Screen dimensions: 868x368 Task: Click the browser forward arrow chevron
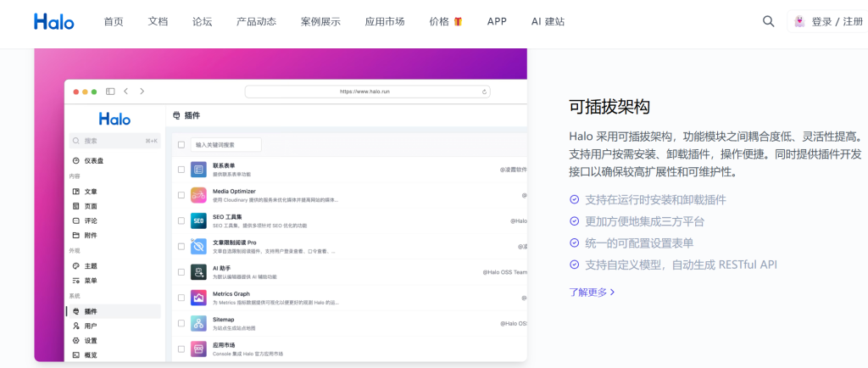click(x=142, y=91)
